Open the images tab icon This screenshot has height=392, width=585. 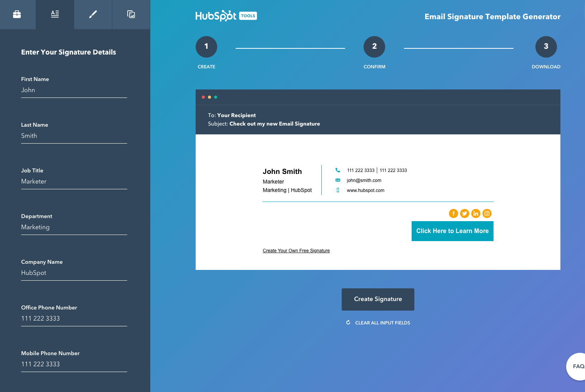[x=131, y=15]
